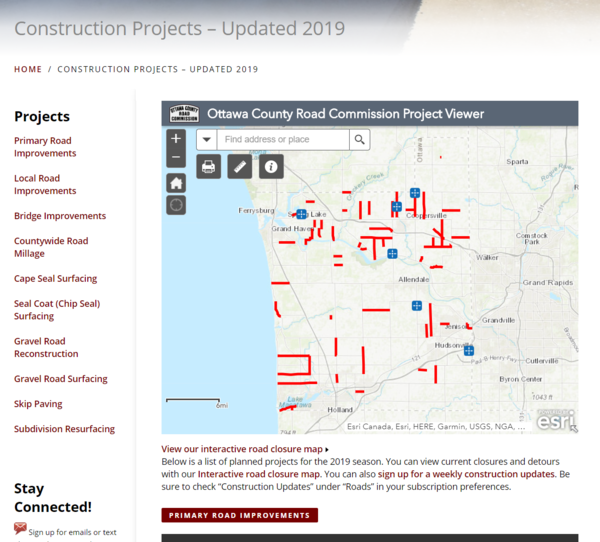Open the search source dropdown arrow
This screenshot has height=542, width=600.
[207, 139]
